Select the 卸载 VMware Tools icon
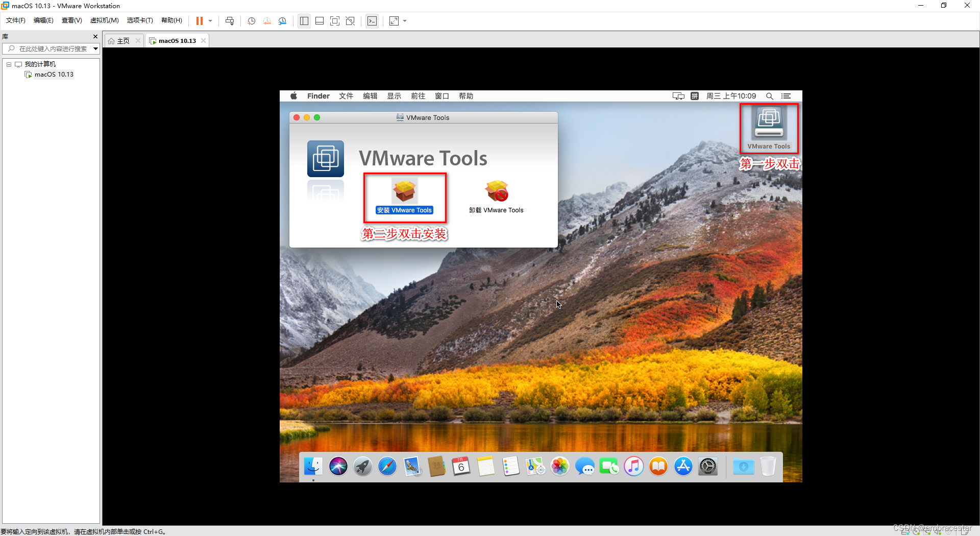 click(497, 197)
